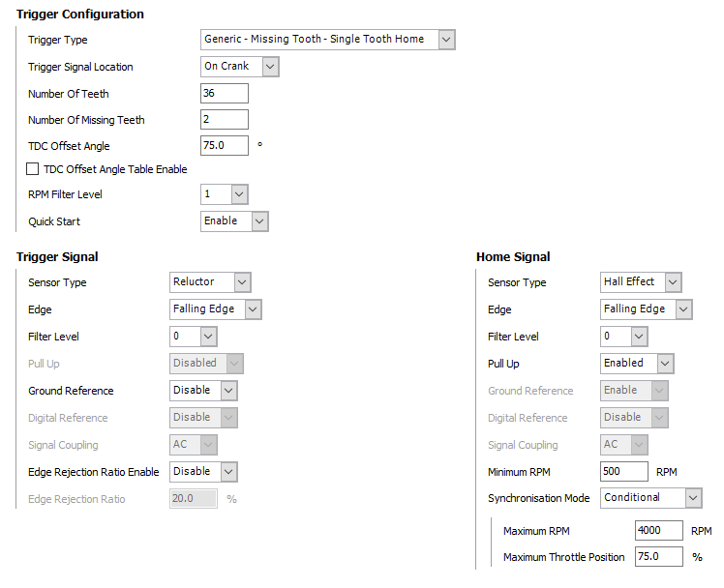Click the Number Of Missing Teeth field
This screenshot has width=724, height=588.
225,120
